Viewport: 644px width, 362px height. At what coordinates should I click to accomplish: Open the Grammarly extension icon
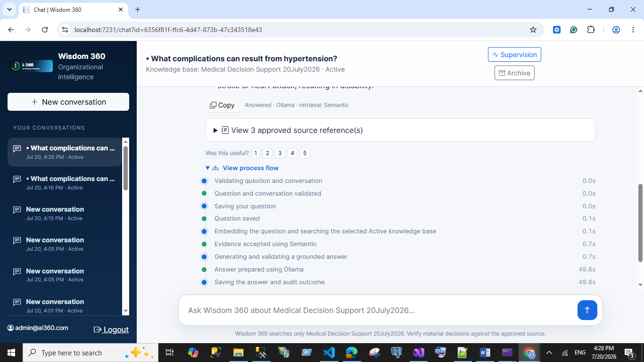point(574,30)
